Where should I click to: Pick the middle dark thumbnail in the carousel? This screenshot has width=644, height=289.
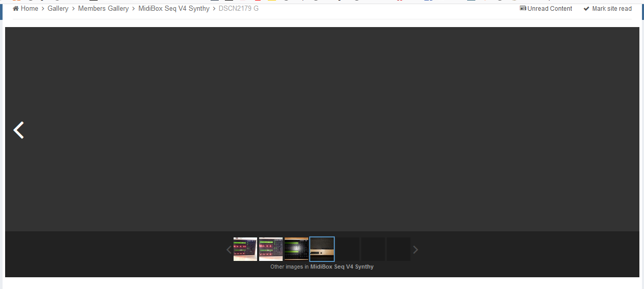(373, 249)
